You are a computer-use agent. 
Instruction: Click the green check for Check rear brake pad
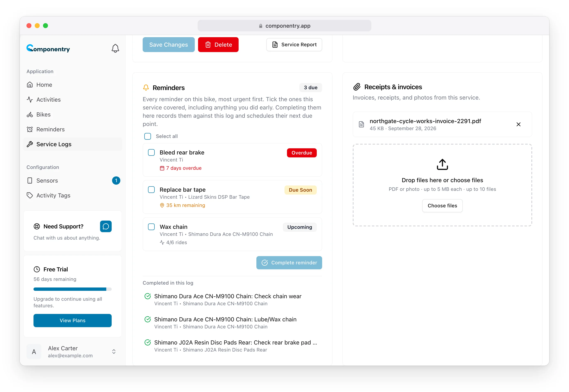click(148, 342)
